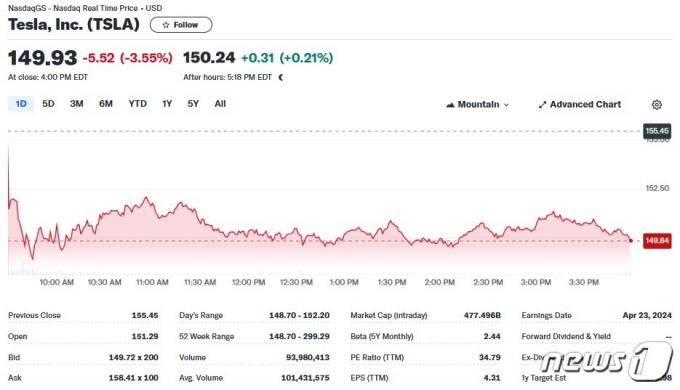Select the 1Y range tab
Screen dimensions: 680x390
point(167,104)
